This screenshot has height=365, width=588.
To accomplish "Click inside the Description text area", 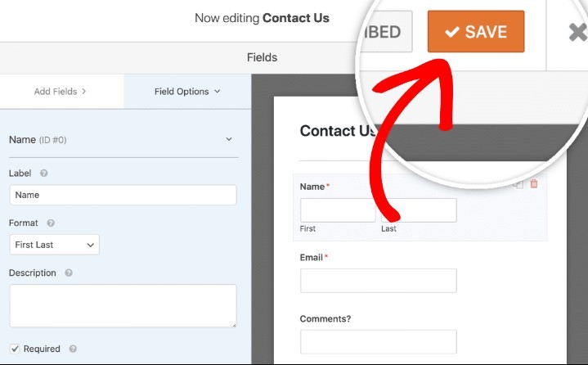I will coord(123,305).
